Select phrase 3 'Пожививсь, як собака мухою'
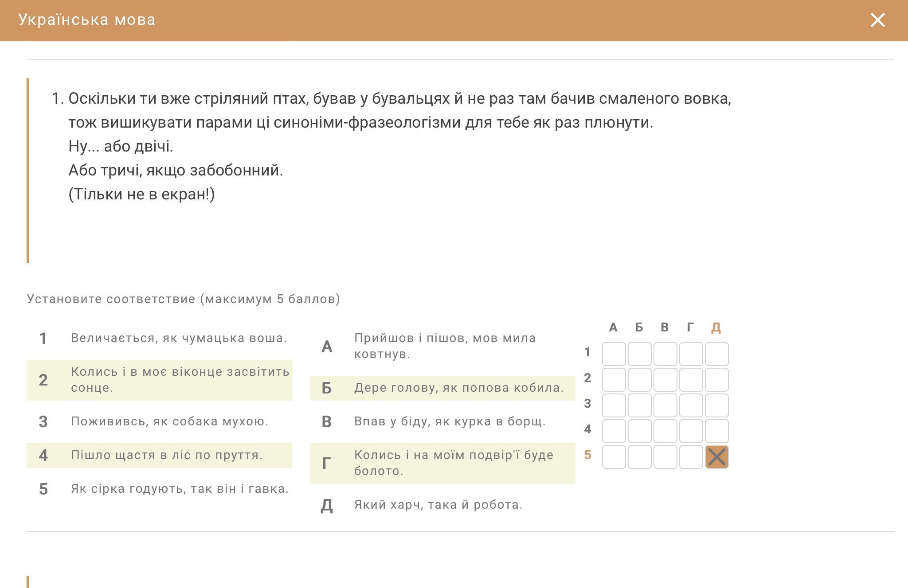 tap(169, 421)
